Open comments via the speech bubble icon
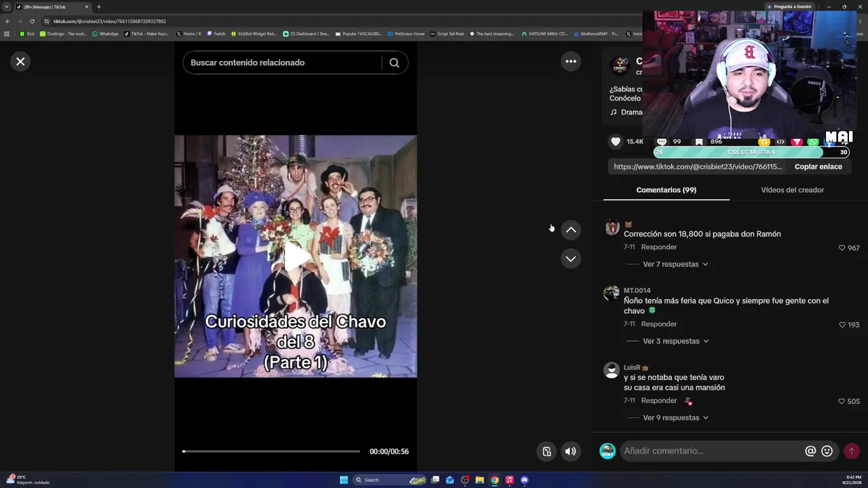The height and width of the screenshot is (488, 868). click(662, 142)
